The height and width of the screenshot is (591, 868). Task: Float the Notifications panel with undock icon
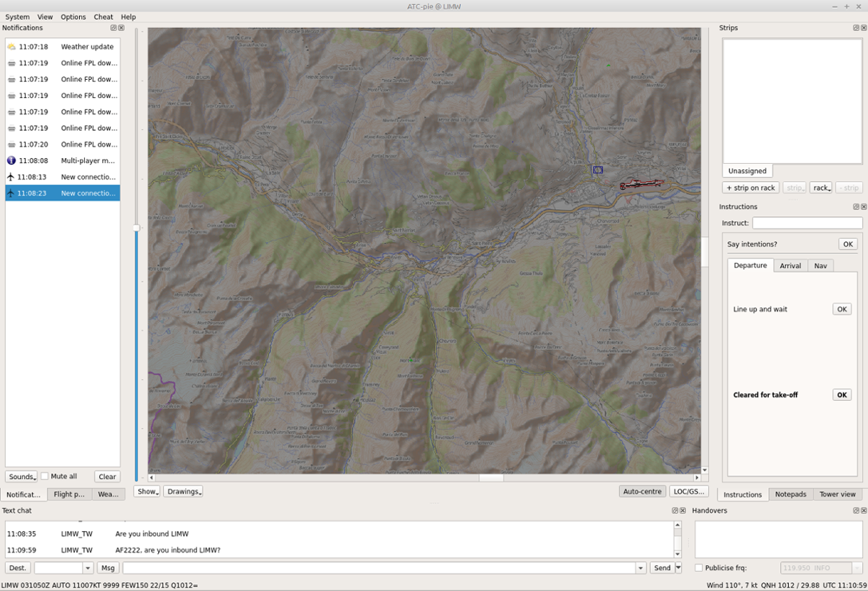pos(114,28)
